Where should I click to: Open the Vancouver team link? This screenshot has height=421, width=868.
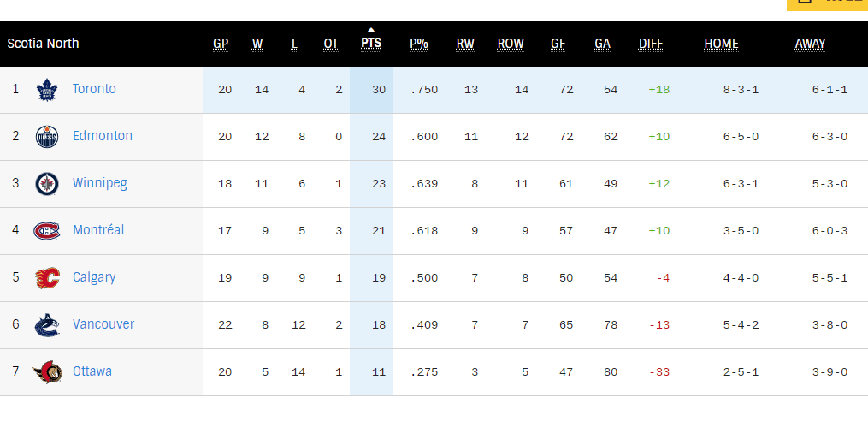pyautogui.click(x=103, y=324)
